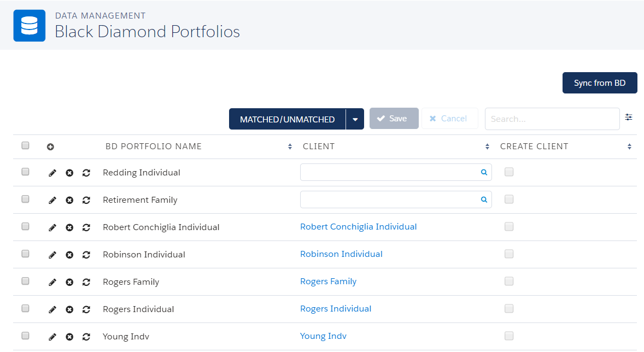Click the Redding Individual client lookup field
644x352 pixels.
[396, 172]
